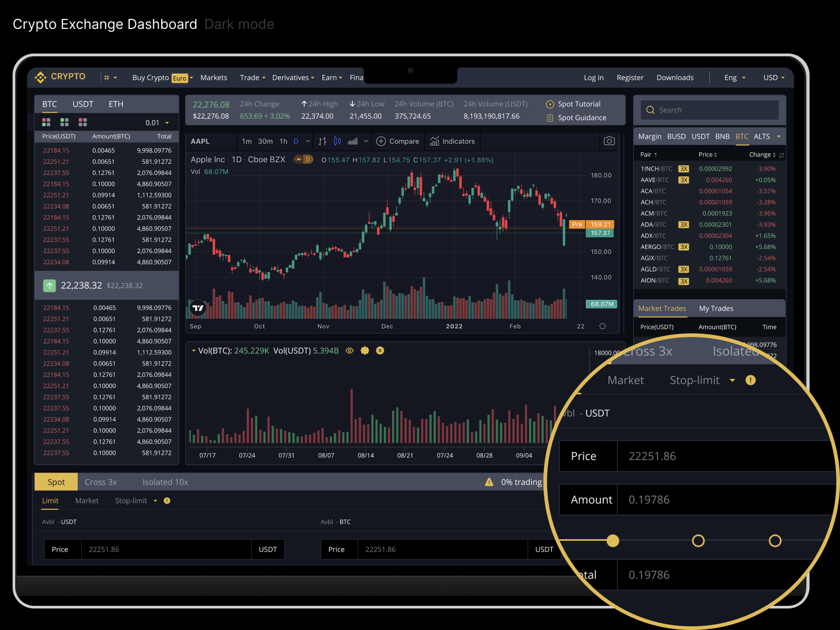The image size is (840, 630).
Task: Switch to the My Trades tab
Action: pos(716,308)
